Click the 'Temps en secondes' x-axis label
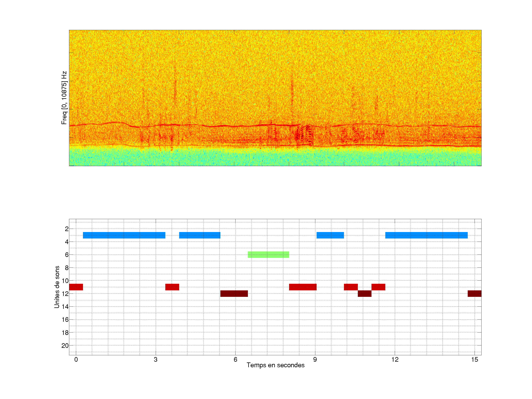Image resolution: width=532 pixels, height=399 pixels. 275,365
